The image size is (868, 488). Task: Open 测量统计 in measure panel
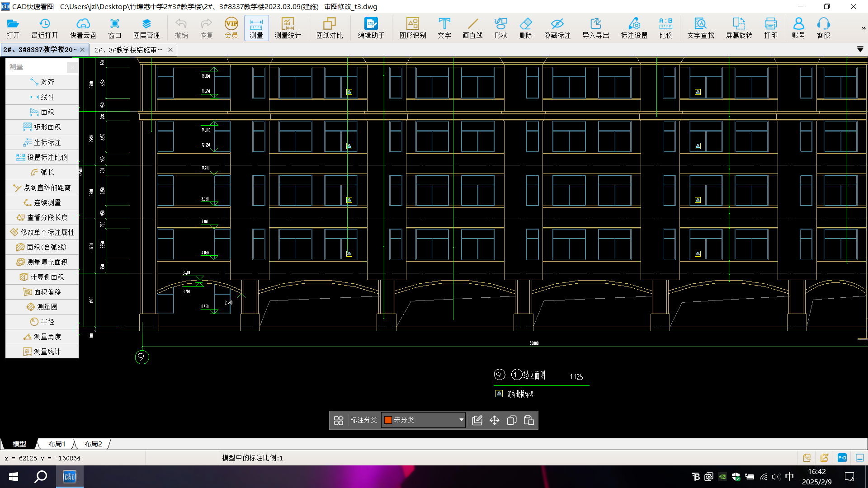coord(42,352)
